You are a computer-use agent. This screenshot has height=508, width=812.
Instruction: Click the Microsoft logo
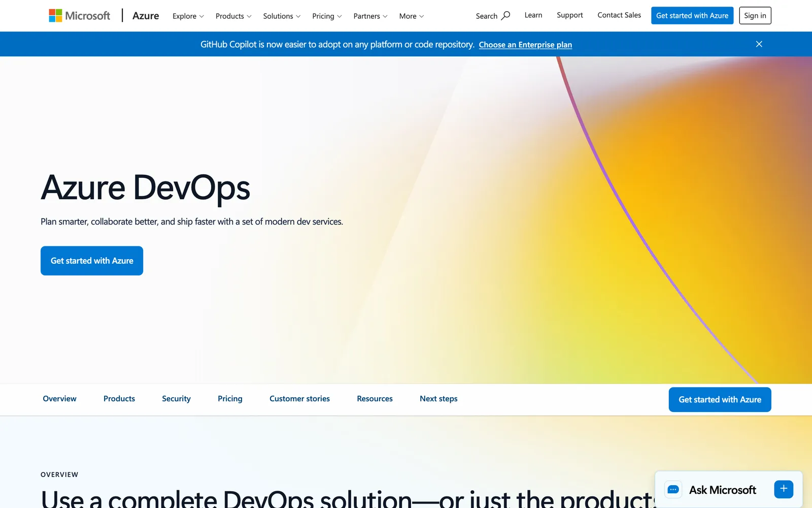coord(79,16)
